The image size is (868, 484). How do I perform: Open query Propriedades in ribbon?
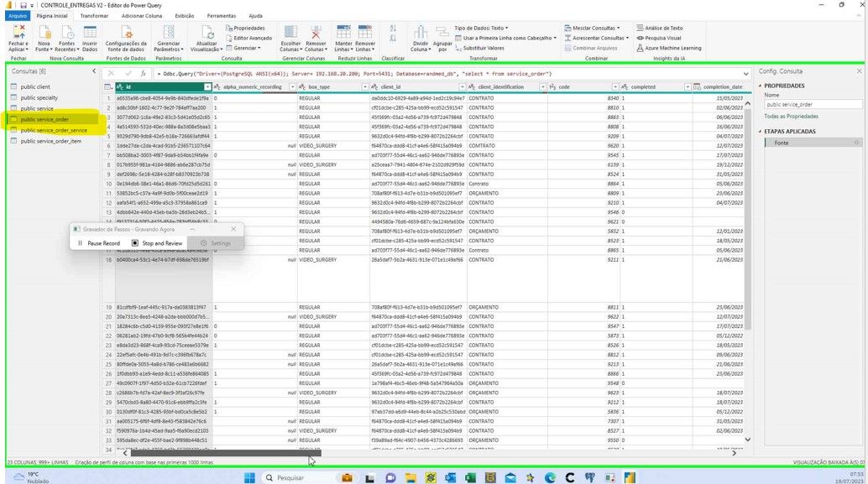pyautogui.click(x=245, y=28)
